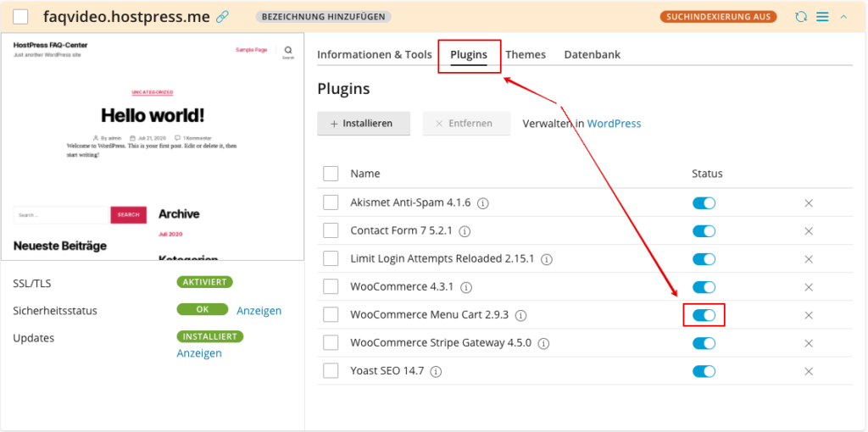The height and width of the screenshot is (432, 868).
Task: Click the Entfernen button
Action: (466, 124)
